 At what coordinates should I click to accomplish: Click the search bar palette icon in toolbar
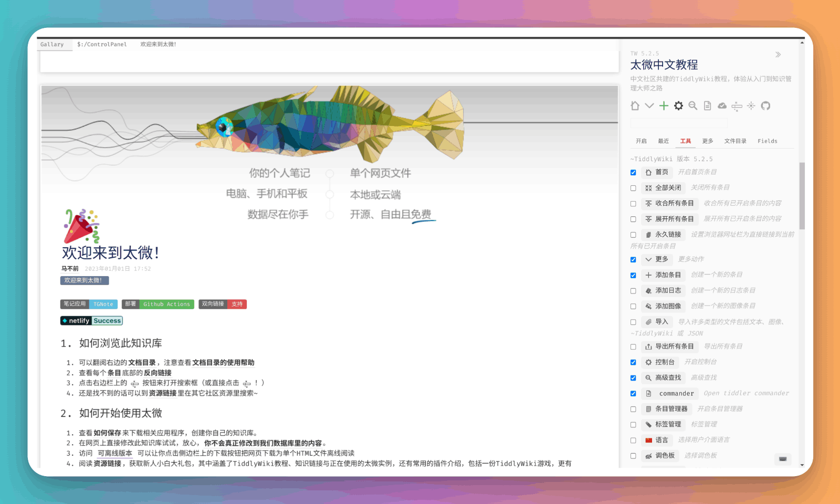click(x=737, y=107)
